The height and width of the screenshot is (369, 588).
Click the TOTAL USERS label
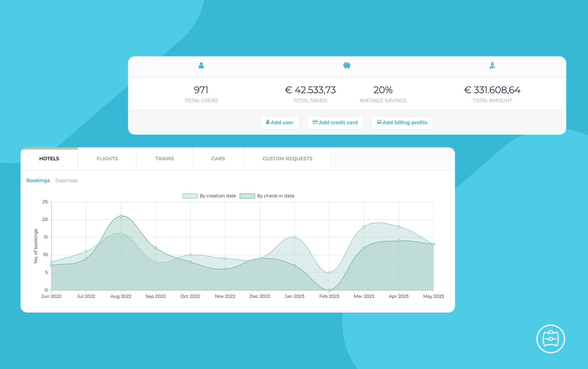coord(201,100)
